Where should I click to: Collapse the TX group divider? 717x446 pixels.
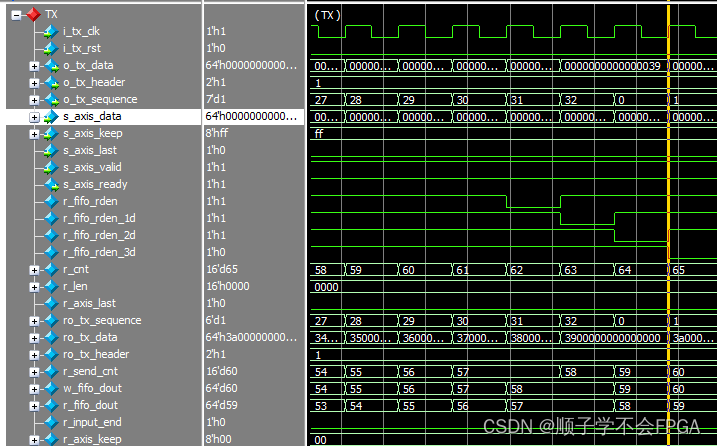point(16,15)
